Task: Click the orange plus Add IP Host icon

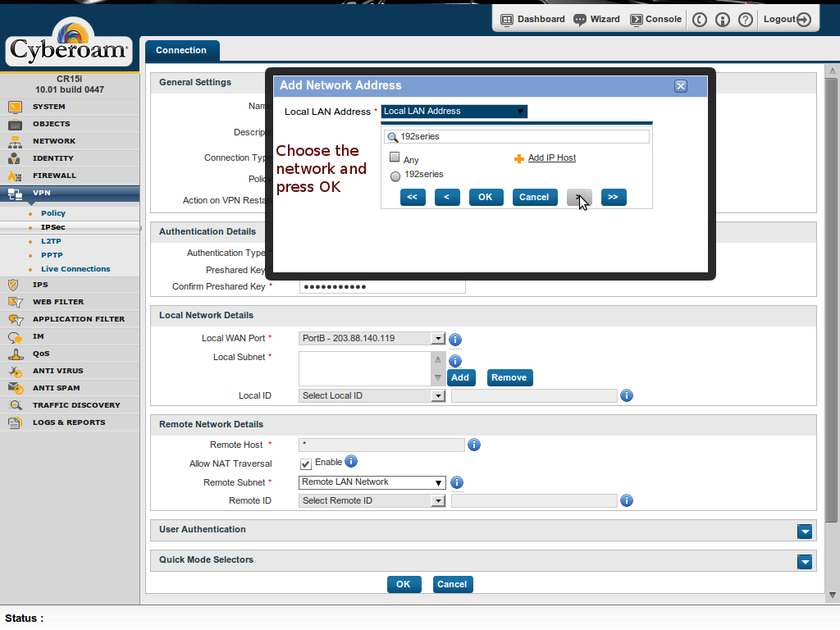Action: [518, 158]
